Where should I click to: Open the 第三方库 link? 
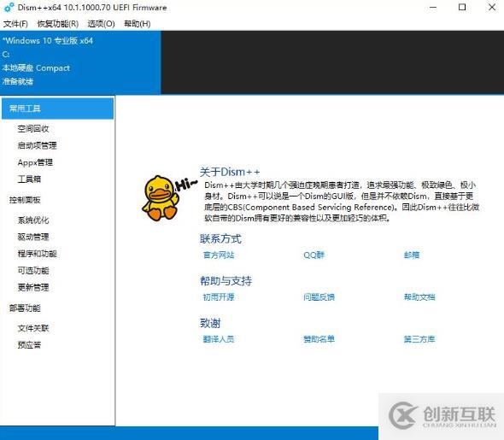(x=419, y=339)
